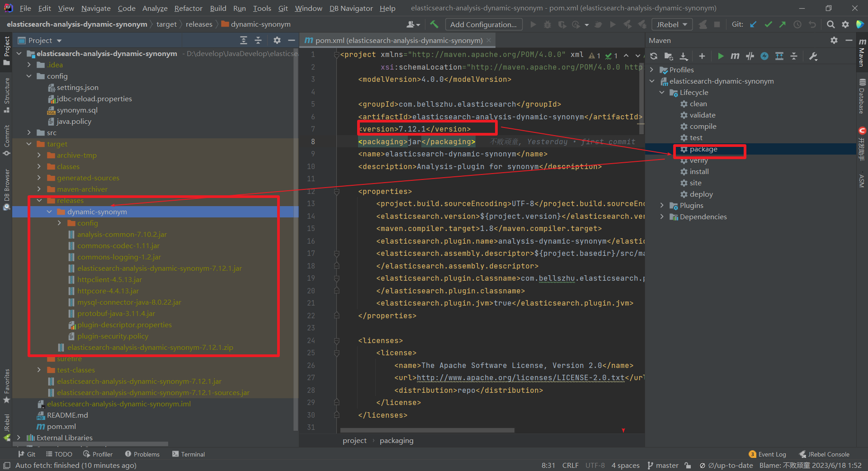
Task: Expand Maven Plugins node
Action: point(662,205)
